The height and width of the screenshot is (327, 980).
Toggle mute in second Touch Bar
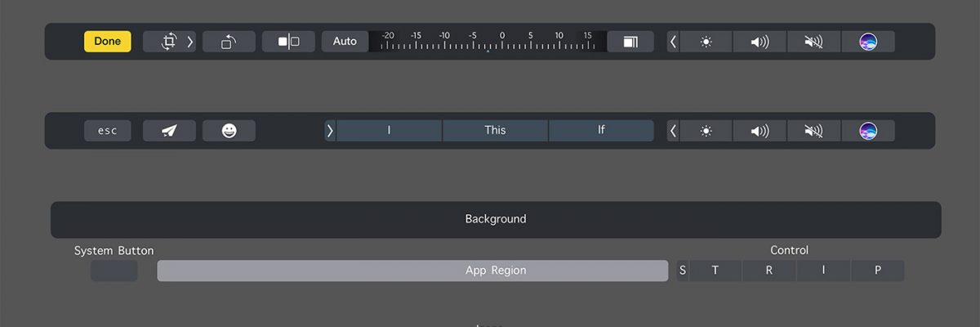tap(813, 131)
